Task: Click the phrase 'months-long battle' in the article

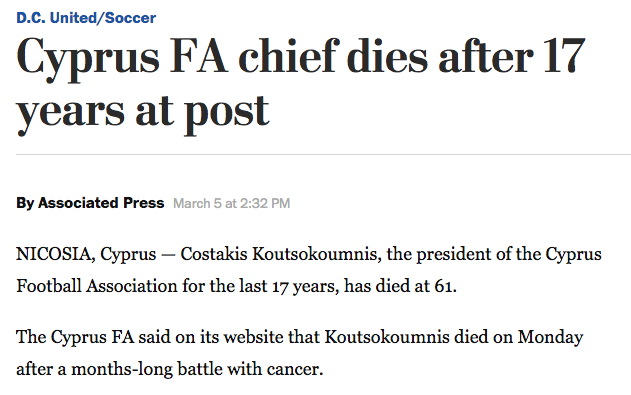Action: pyautogui.click(x=147, y=369)
